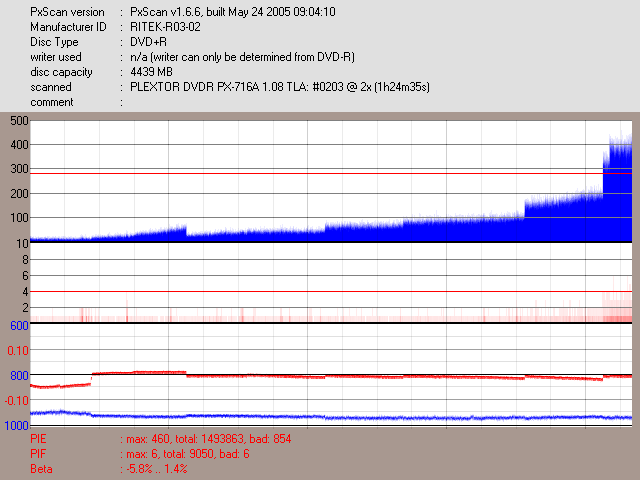The width and height of the screenshot is (640, 480).
Task: Select the PIF statistics label
Action: 38,454
